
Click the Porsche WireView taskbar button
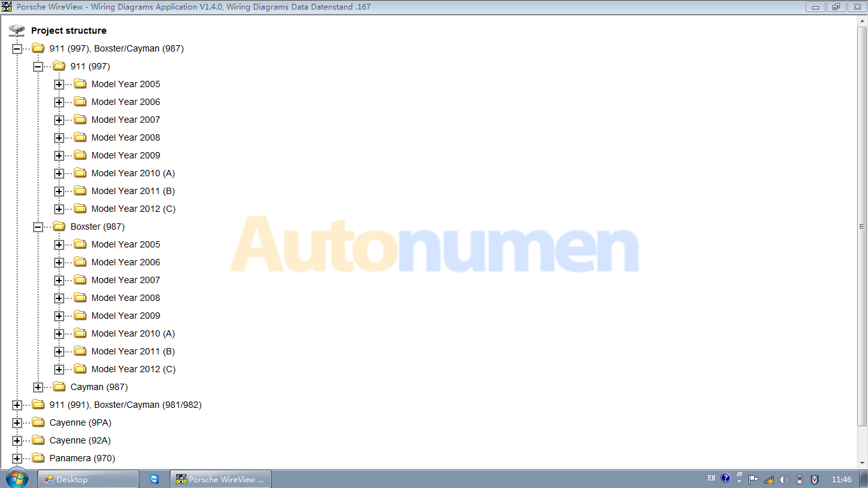point(221,479)
